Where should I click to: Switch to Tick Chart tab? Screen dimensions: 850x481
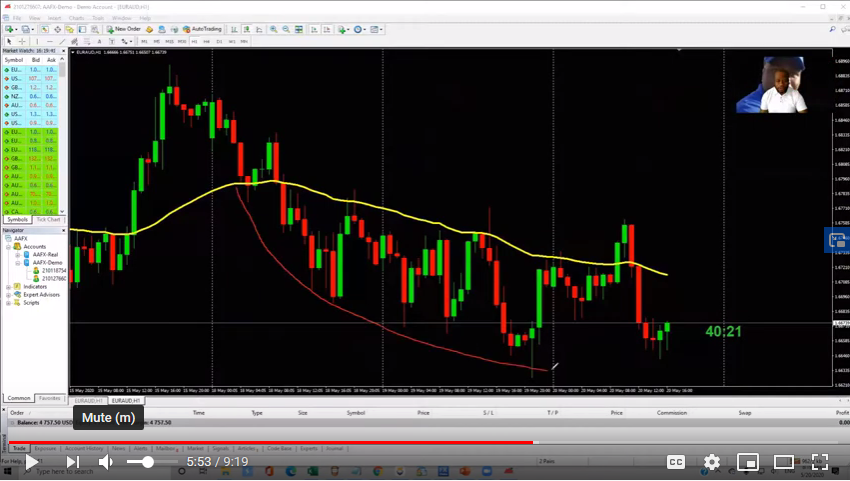(x=48, y=220)
